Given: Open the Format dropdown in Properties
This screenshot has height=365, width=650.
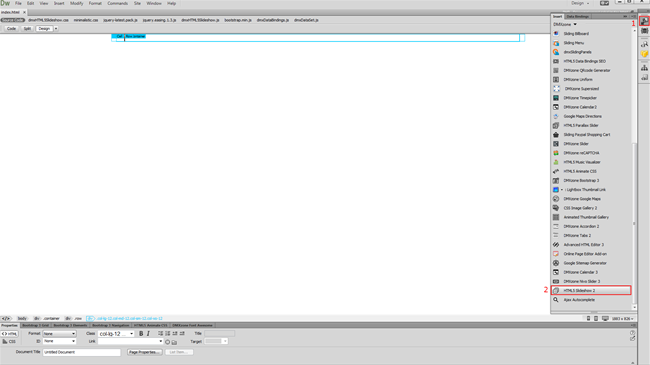Looking at the screenshot, I should (59, 333).
